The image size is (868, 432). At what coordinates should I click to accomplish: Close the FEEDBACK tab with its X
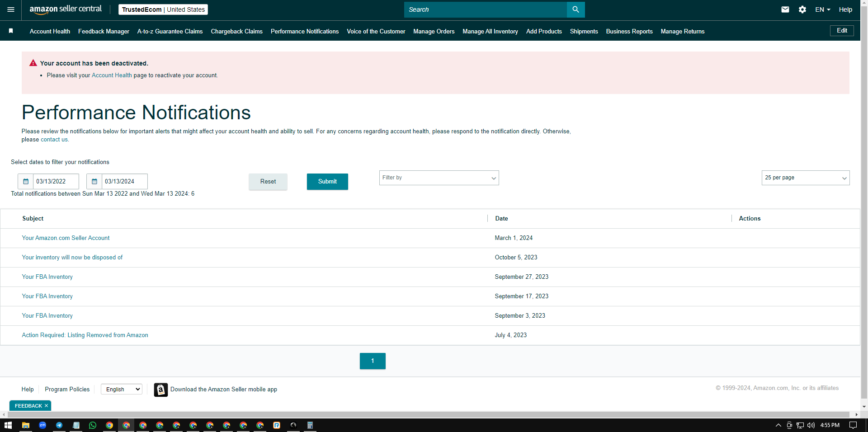pyautogui.click(x=46, y=406)
